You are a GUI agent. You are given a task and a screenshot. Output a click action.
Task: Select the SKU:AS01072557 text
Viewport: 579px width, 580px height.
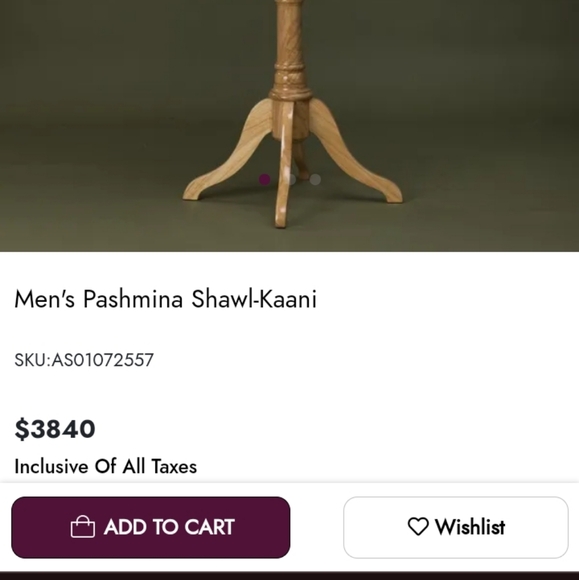[x=84, y=360]
